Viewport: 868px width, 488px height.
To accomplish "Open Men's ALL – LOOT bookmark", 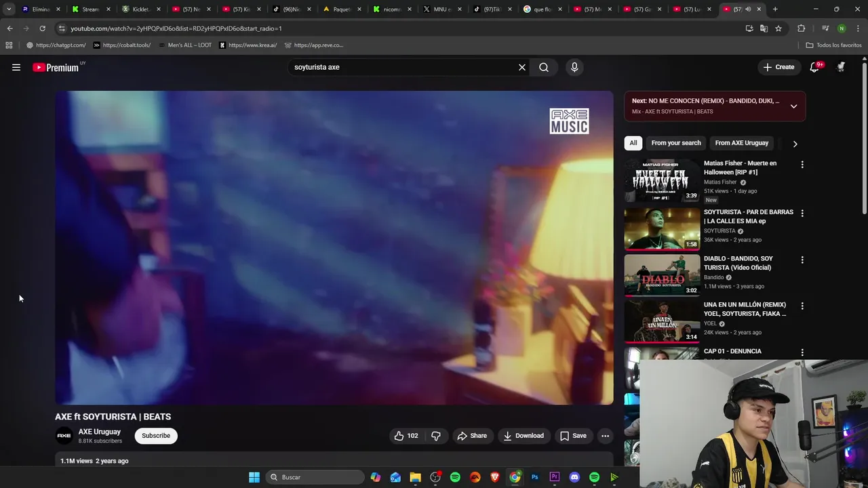I will [184, 45].
